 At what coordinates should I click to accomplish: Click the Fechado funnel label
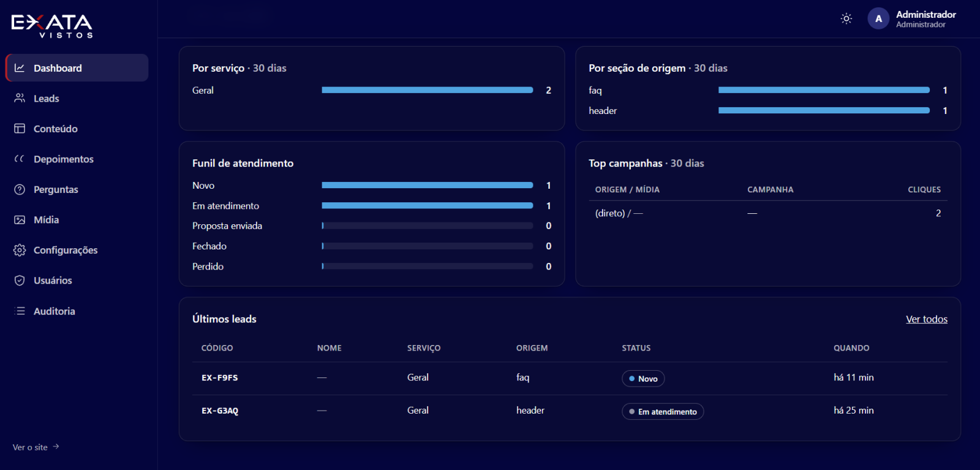point(209,246)
